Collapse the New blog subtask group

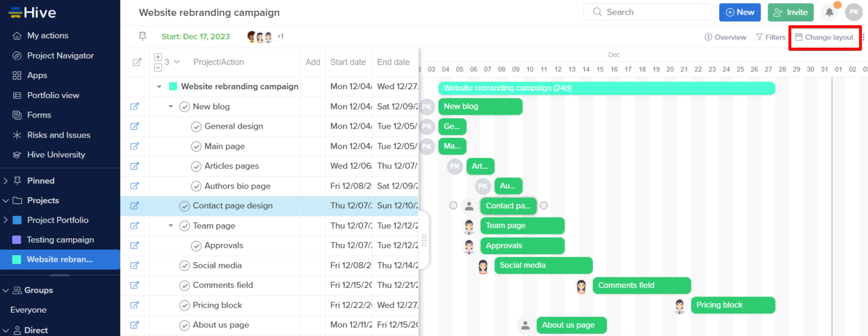(171, 106)
